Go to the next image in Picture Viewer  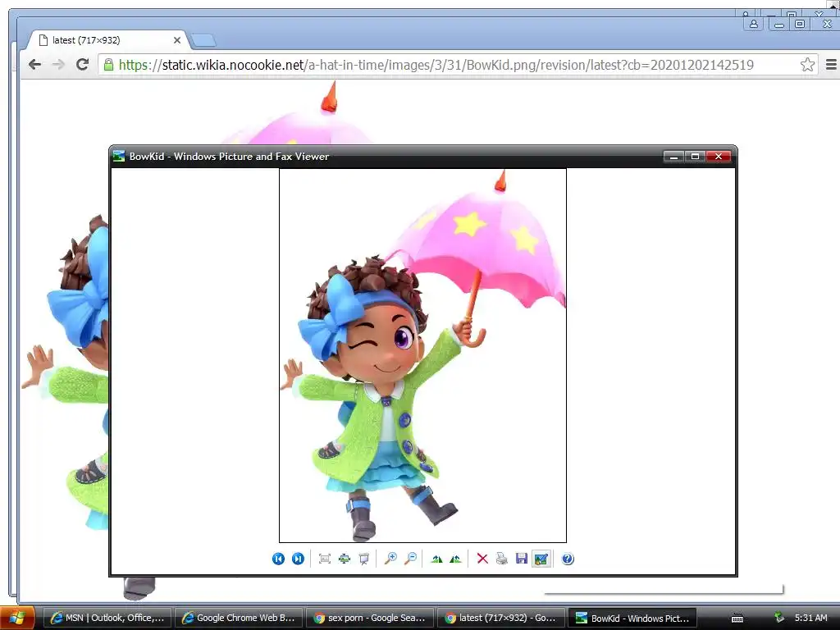tap(298, 559)
